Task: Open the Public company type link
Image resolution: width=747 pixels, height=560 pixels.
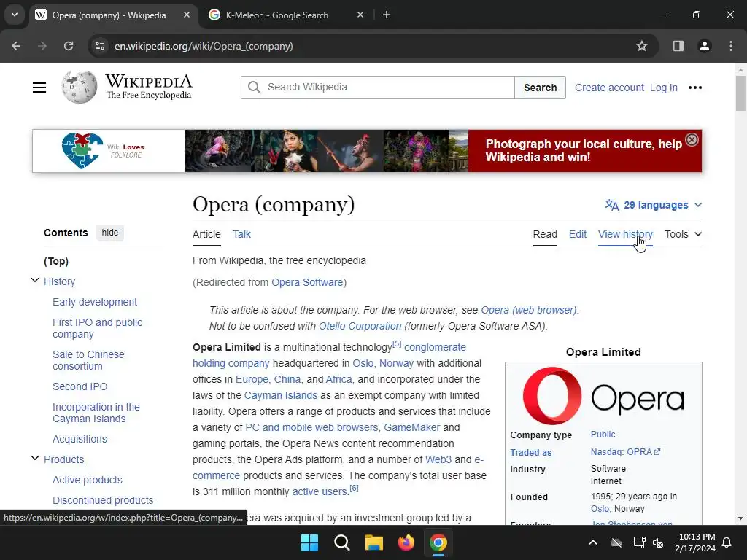Action: (603, 435)
